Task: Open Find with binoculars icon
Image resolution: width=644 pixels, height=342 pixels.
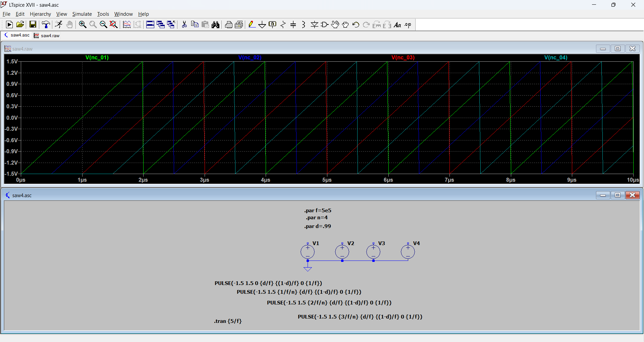Action: pyautogui.click(x=216, y=24)
